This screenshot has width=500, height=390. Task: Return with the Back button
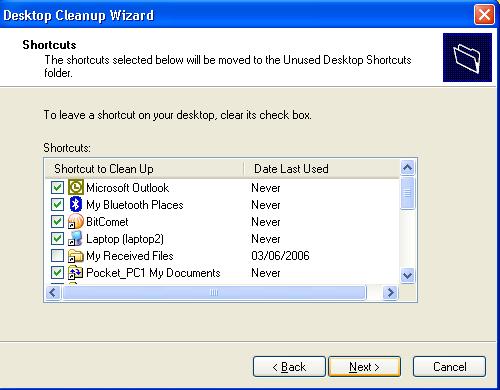tap(289, 367)
